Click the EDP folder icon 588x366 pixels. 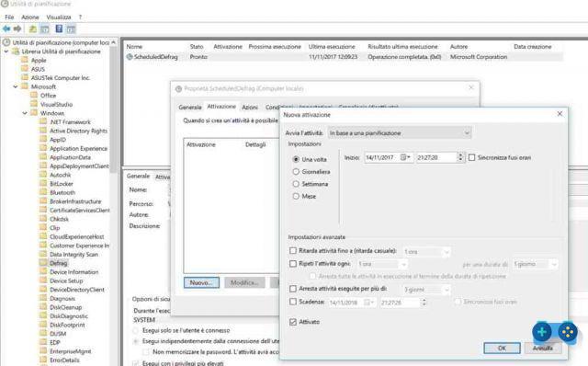(x=43, y=342)
